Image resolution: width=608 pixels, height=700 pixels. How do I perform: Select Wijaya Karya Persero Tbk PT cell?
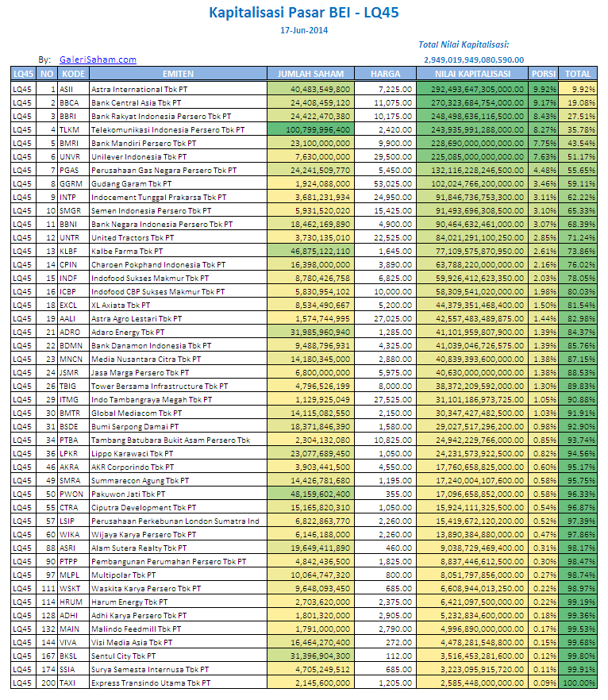(178, 534)
